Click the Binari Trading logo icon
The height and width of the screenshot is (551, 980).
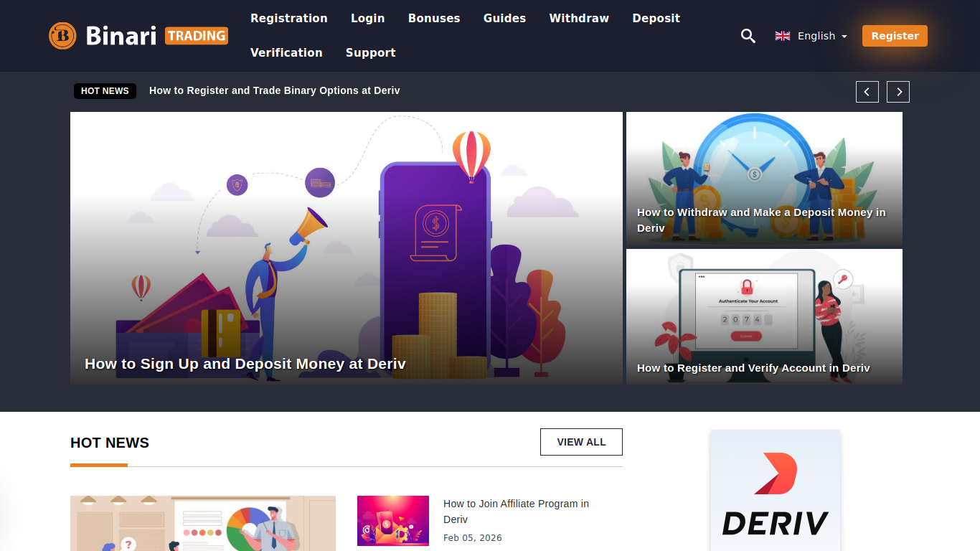[x=62, y=36]
